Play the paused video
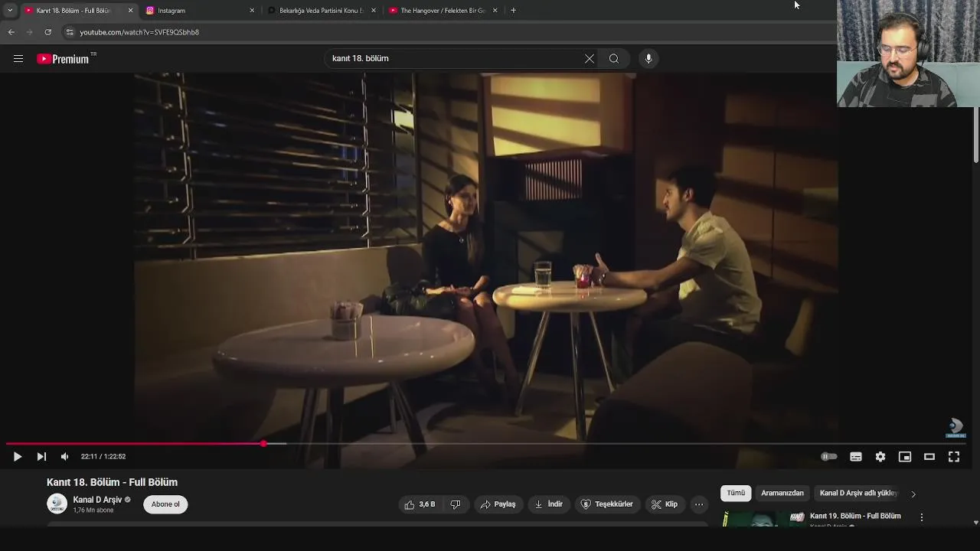The width and height of the screenshot is (980, 551). point(18,457)
